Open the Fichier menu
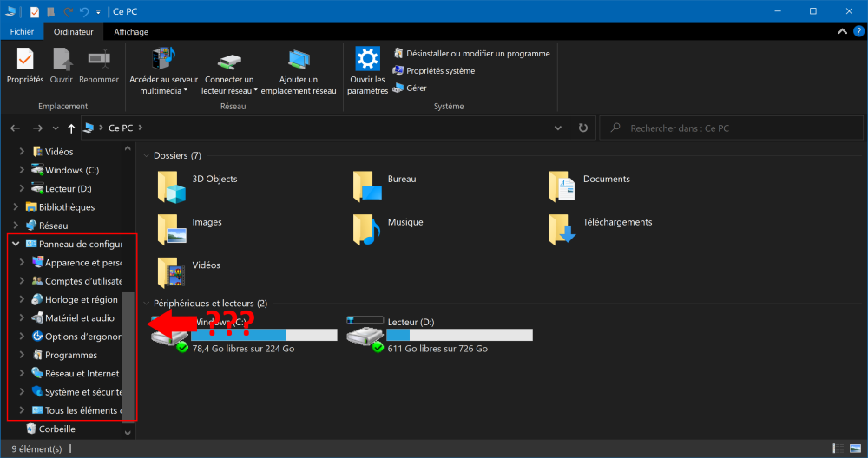Screen dimensions: 868x458 [22, 32]
